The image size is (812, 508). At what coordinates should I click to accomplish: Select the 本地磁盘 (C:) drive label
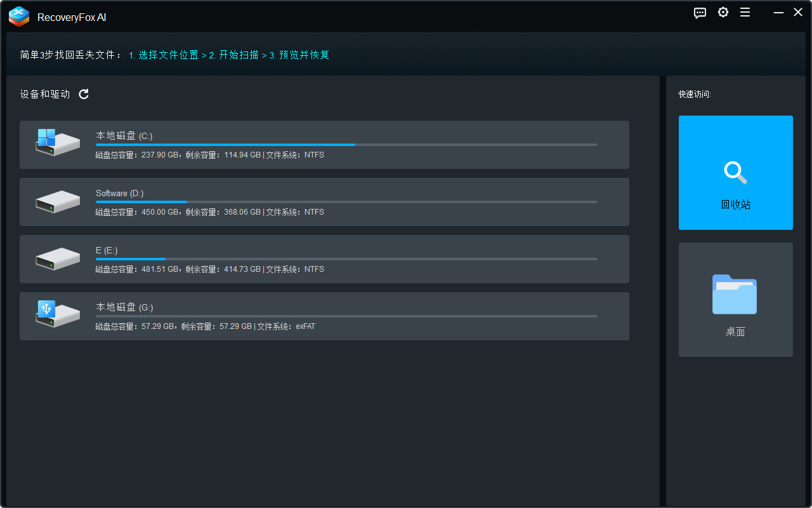pos(124,136)
